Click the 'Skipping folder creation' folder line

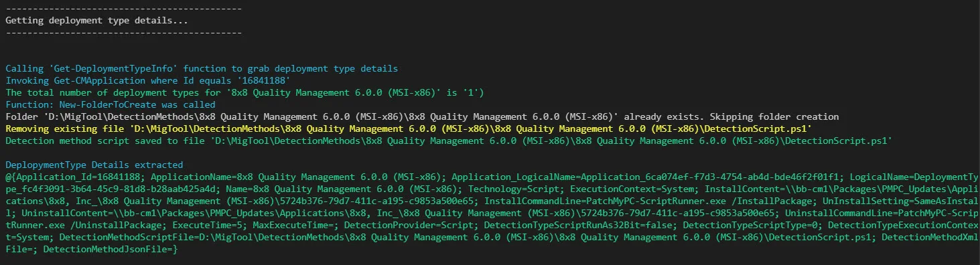click(422, 117)
